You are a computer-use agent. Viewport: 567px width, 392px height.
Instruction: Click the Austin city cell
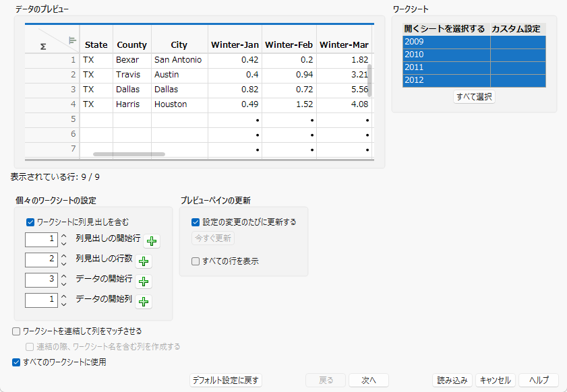pyautogui.click(x=179, y=75)
